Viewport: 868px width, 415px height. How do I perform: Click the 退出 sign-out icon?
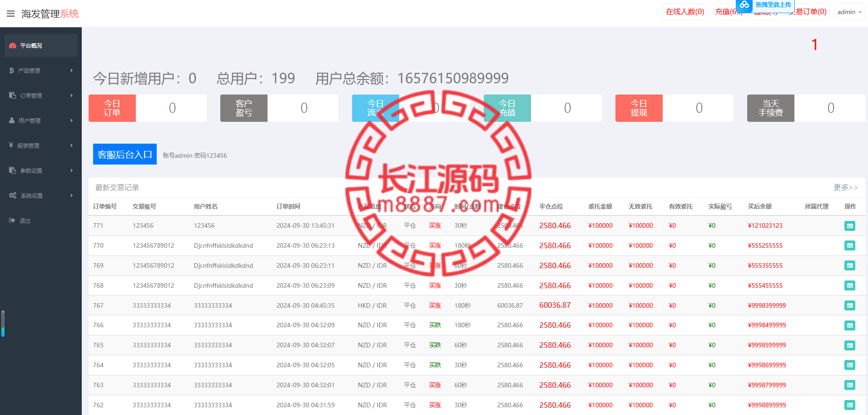pos(12,220)
